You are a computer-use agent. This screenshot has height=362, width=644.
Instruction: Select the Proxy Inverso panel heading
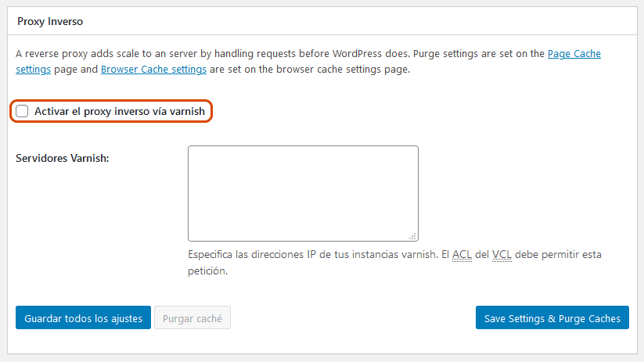pos(49,21)
